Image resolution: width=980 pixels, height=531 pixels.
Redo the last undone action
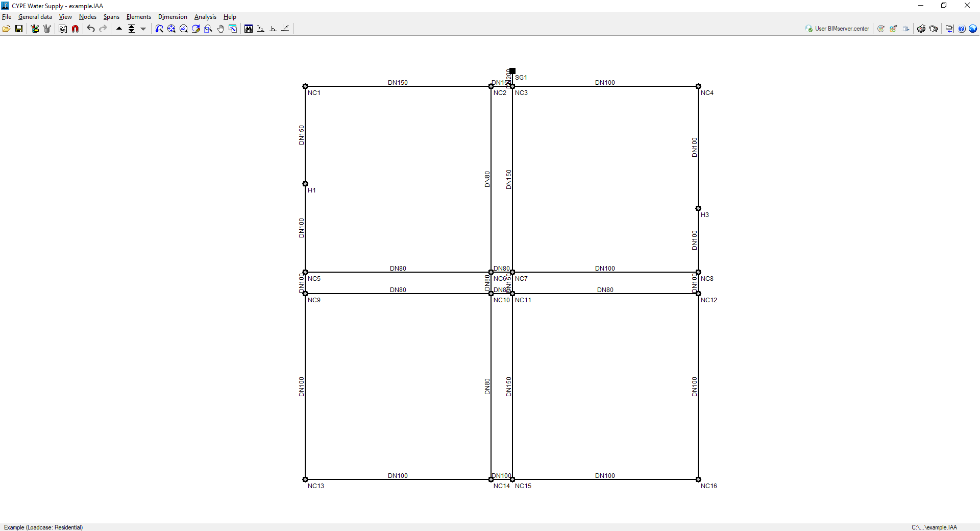pos(103,29)
